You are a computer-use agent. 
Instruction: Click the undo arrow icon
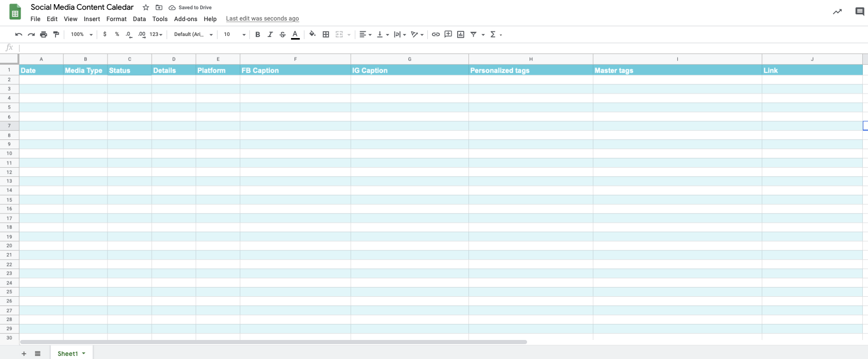[19, 34]
